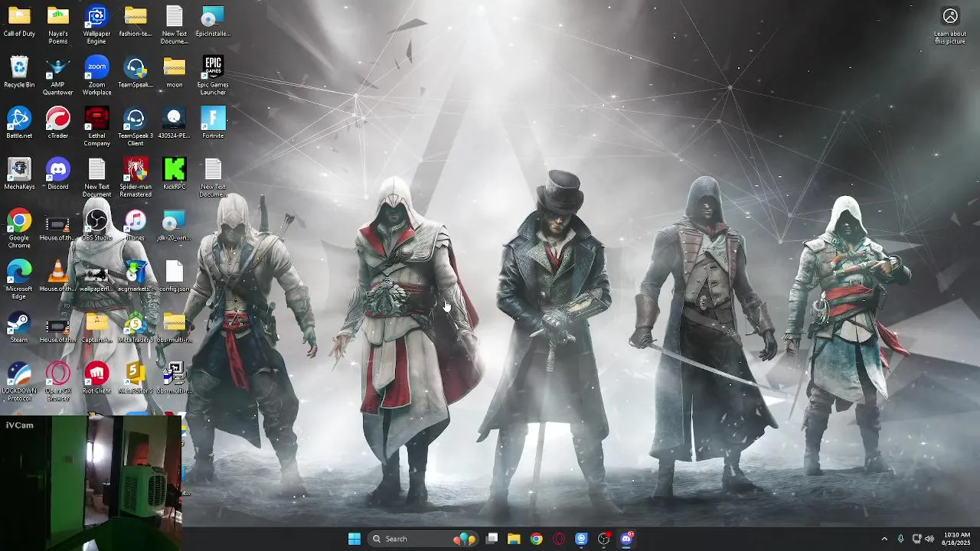Viewport: 980px width, 551px height.
Task: Open Zoom Workplace shortcut
Action: [x=96, y=77]
